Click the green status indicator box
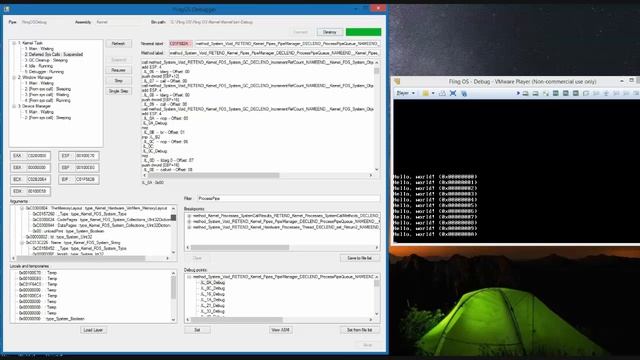640x360 pixels. (363, 32)
